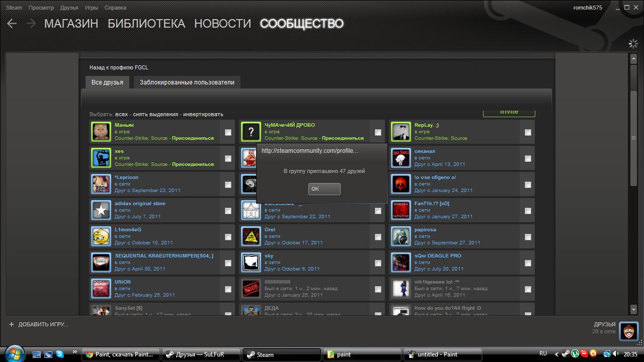Tick the Orel checkbox

378,237
